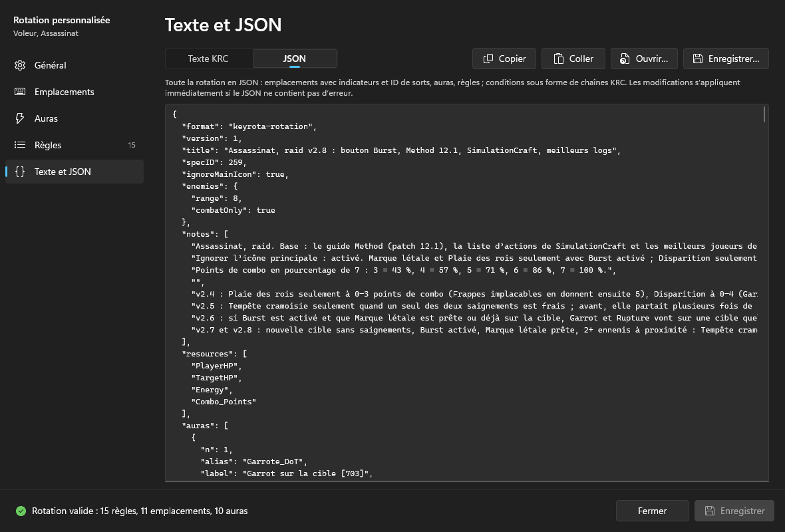Image resolution: width=785 pixels, height=532 pixels.
Task: Click the note line starting "v2.4 : Plaie des rois"
Action: 474,294
